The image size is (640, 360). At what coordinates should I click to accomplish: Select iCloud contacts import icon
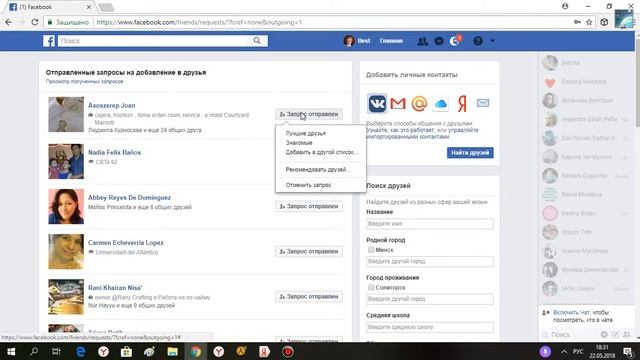click(x=440, y=104)
